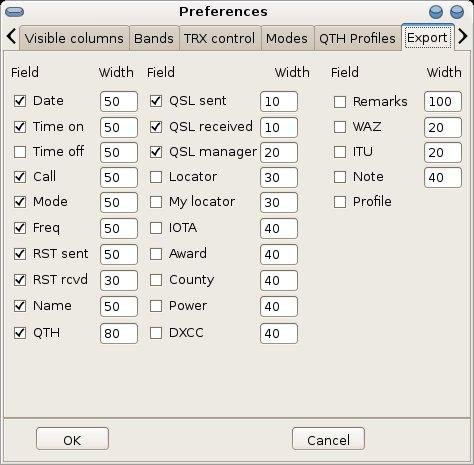Open the Bands tab
Screen dimensions: 474x465
pos(154,38)
